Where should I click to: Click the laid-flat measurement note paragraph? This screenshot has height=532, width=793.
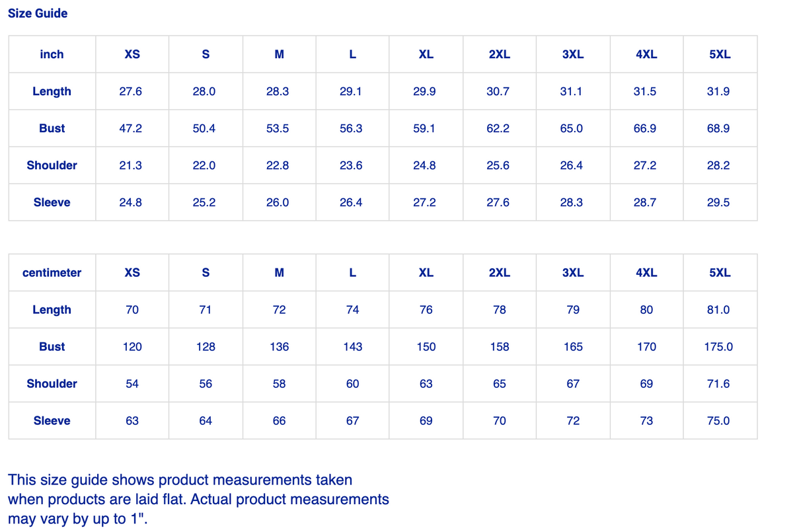[x=198, y=499]
